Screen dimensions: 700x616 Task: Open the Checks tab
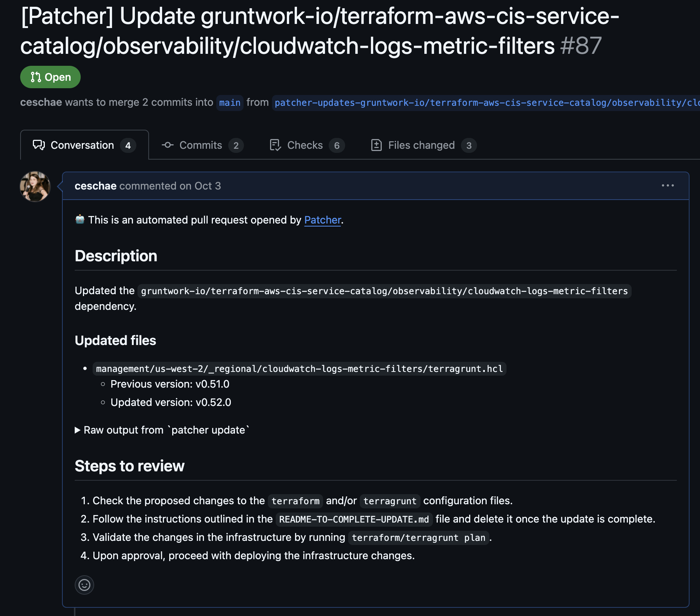point(307,145)
